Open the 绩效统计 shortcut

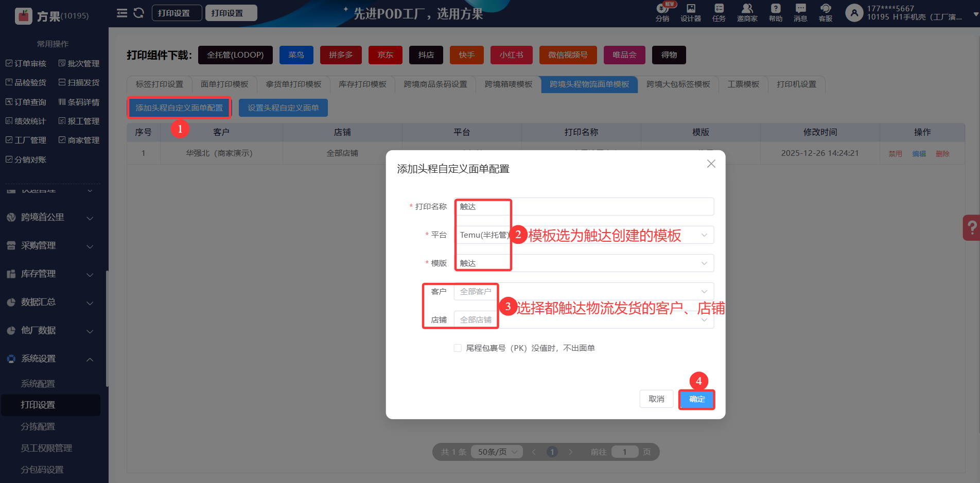coord(26,121)
